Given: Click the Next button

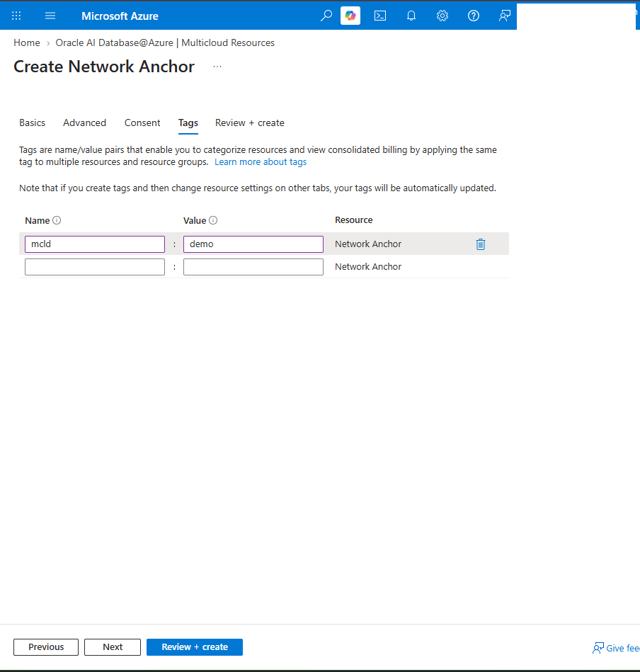Looking at the screenshot, I should (x=113, y=647).
